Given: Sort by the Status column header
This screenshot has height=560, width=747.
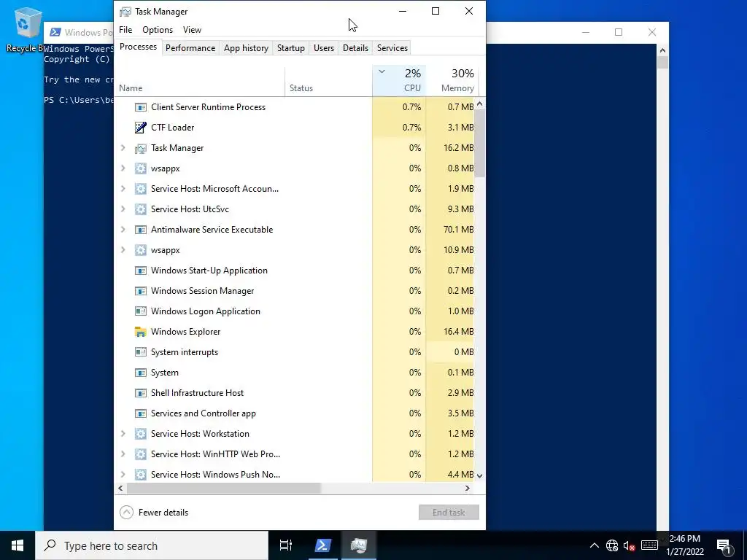Looking at the screenshot, I should 329,81.
